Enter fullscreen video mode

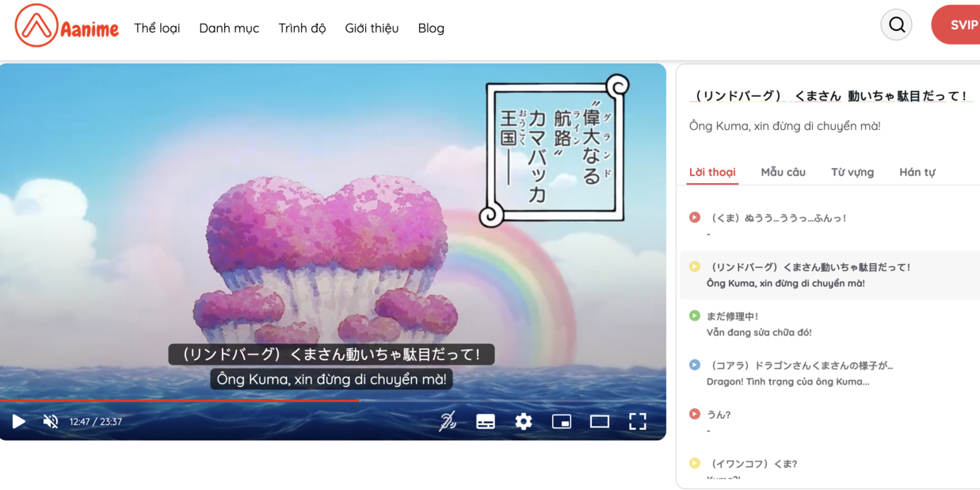click(637, 422)
